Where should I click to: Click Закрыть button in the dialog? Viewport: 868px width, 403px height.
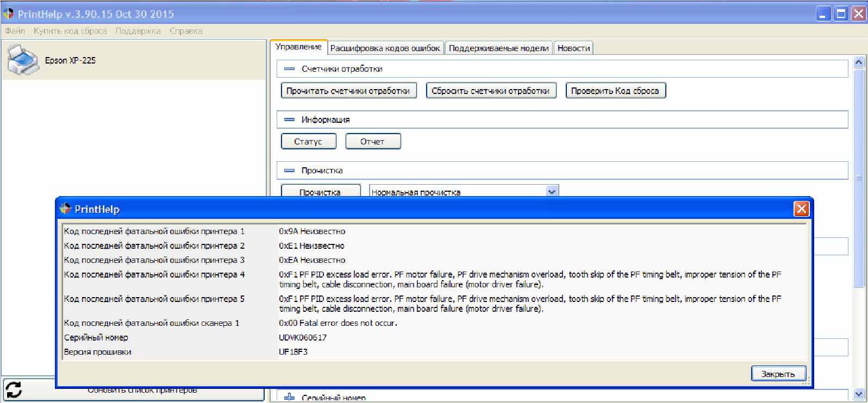click(x=778, y=374)
